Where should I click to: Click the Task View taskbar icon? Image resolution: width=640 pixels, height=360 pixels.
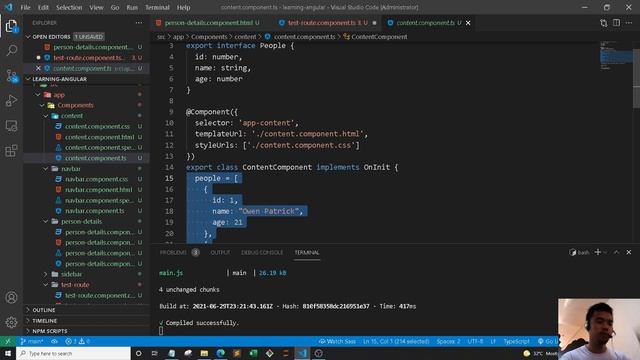click(155, 353)
